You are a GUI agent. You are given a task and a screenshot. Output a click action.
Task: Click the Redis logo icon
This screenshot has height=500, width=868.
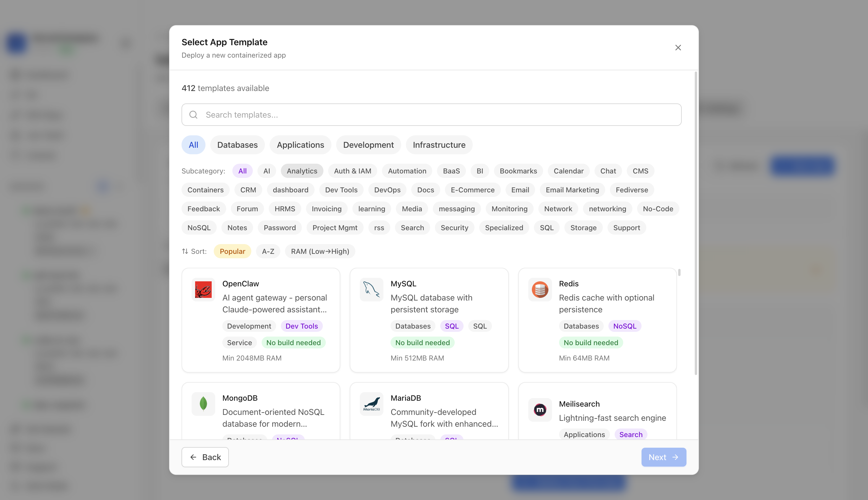[540, 290]
